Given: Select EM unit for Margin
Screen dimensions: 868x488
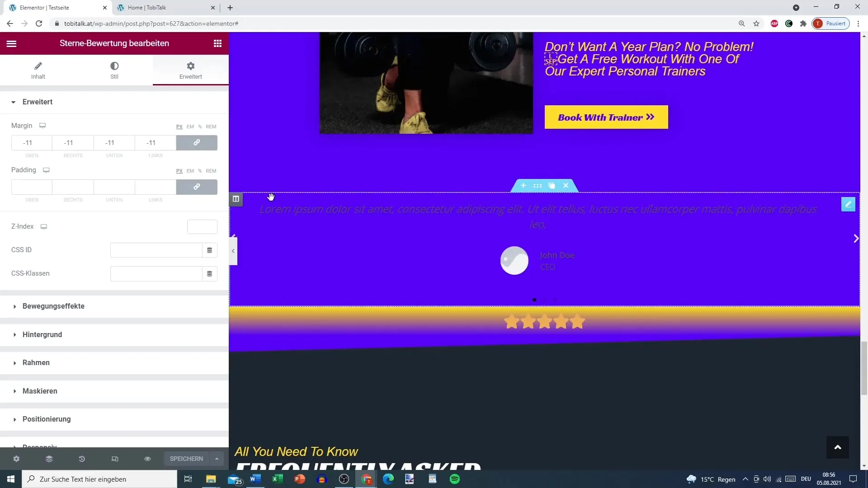Looking at the screenshot, I should (x=190, y=127).
